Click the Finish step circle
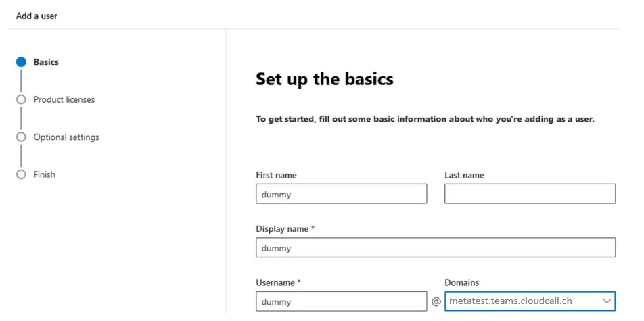644x321 pixels. click(x=21, y=174)
